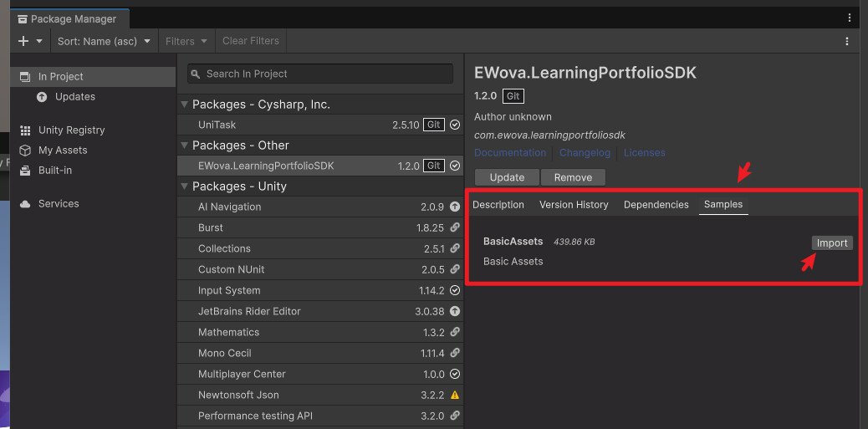Select the Package Manager window tab

tap(68, 19)
